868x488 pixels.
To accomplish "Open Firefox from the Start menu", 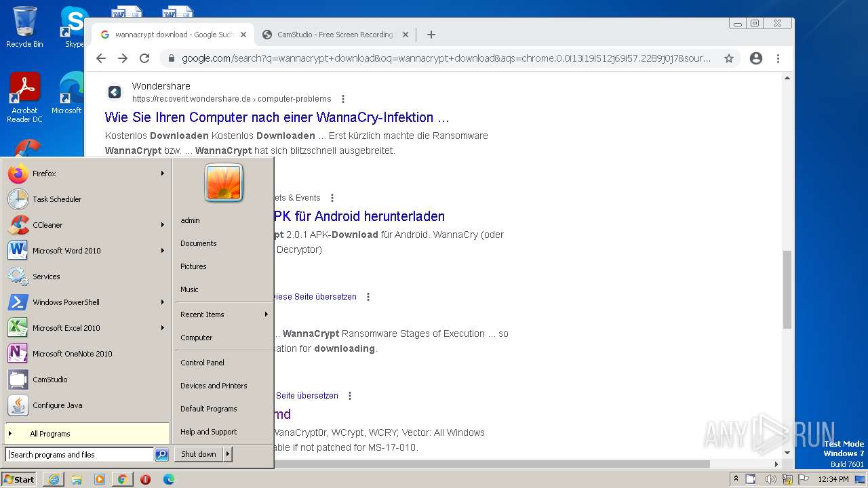I will [87, 174].
